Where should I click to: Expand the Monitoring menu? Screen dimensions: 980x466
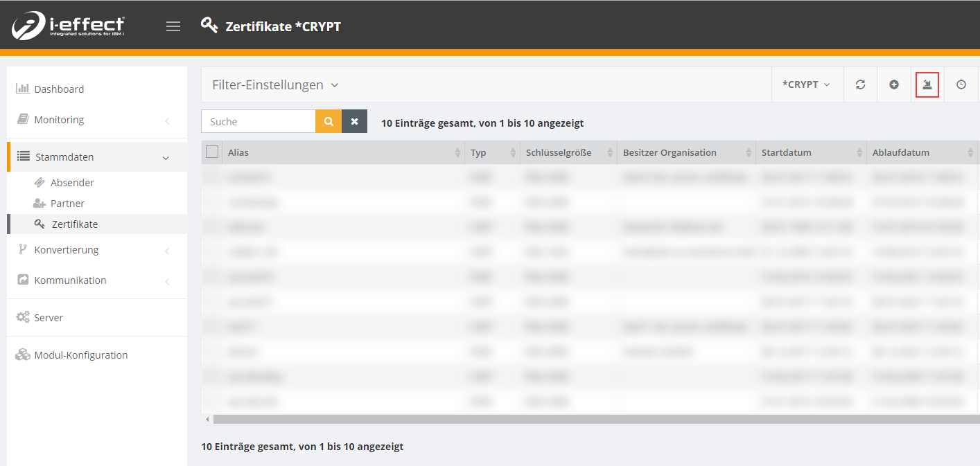59,120
